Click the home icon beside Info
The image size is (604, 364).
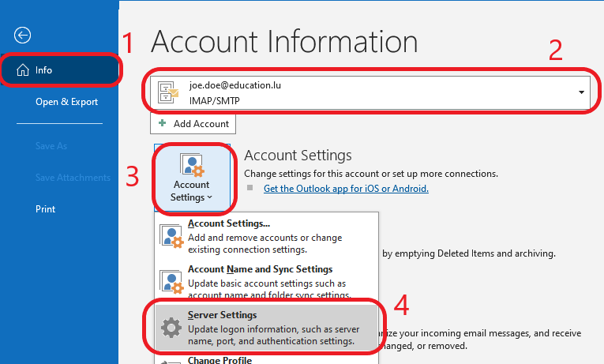[23, 69]
